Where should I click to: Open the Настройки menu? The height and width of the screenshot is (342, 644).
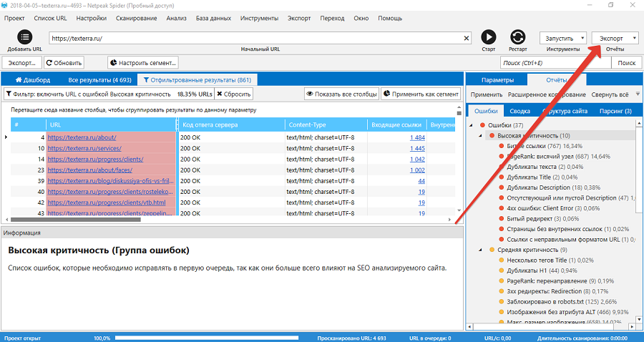pos(91,18)
